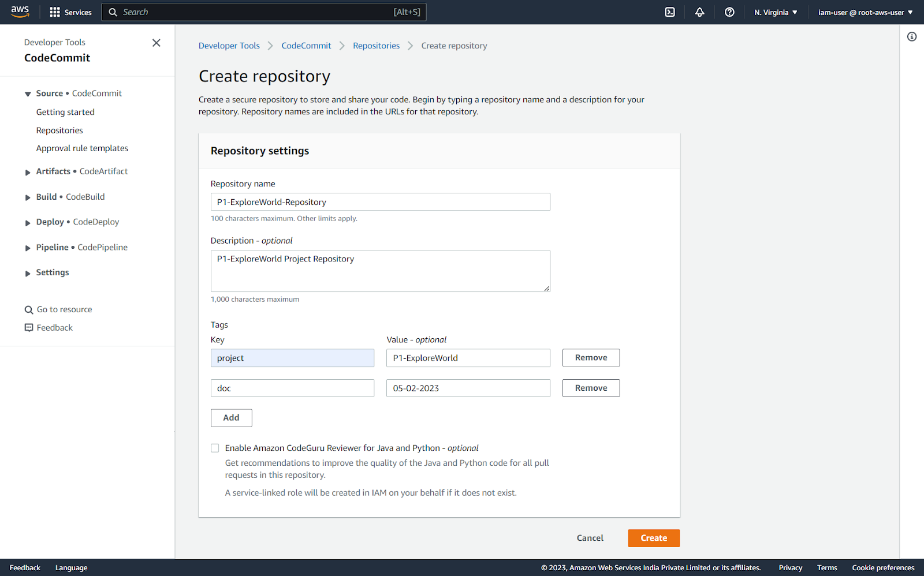Click the Description text area

(380, 271)
